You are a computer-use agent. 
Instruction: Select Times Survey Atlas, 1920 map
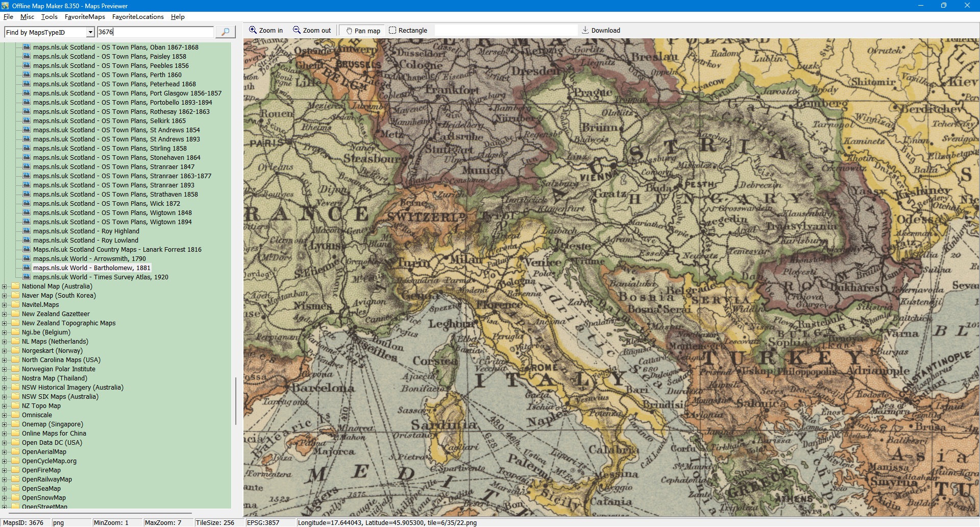coord(101,277)
